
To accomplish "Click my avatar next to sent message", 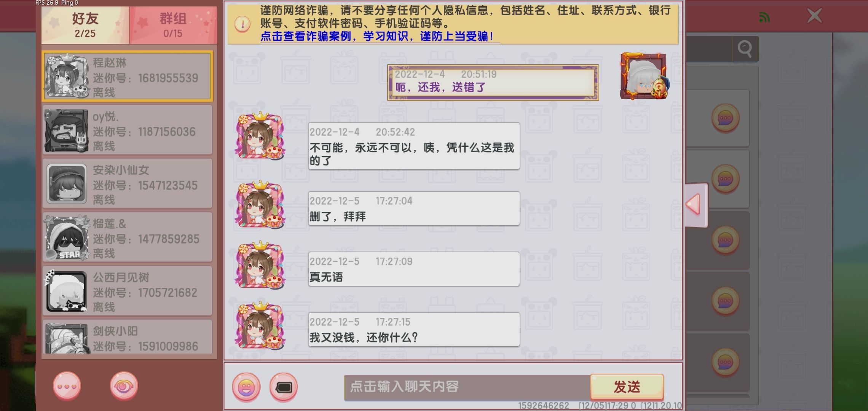I will click(x=643, y=76).
